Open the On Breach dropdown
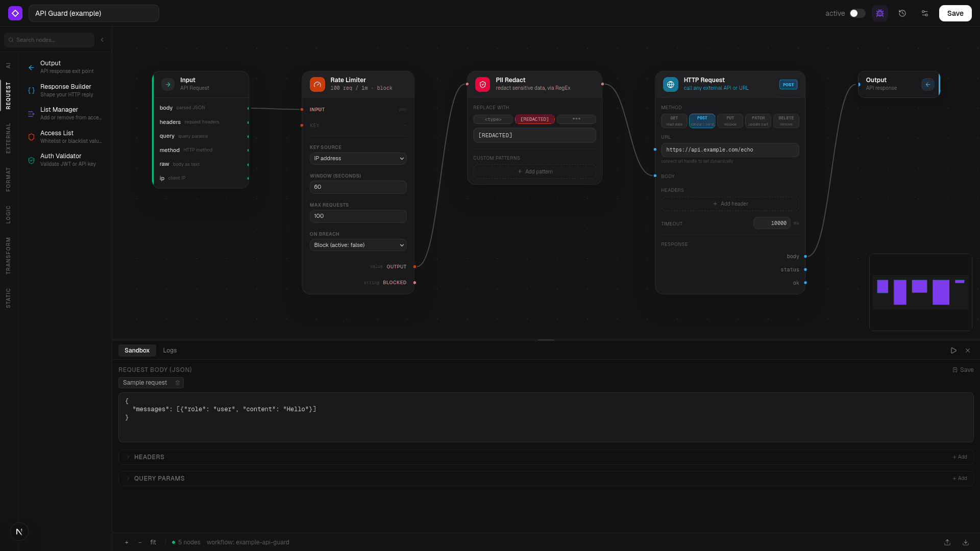980x551 pixels. tap(358, 245)
